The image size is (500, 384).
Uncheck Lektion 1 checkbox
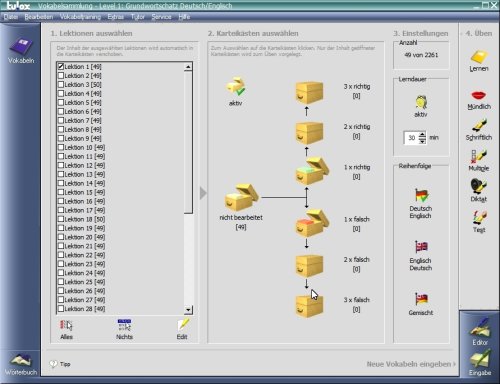tap(61, 66)
